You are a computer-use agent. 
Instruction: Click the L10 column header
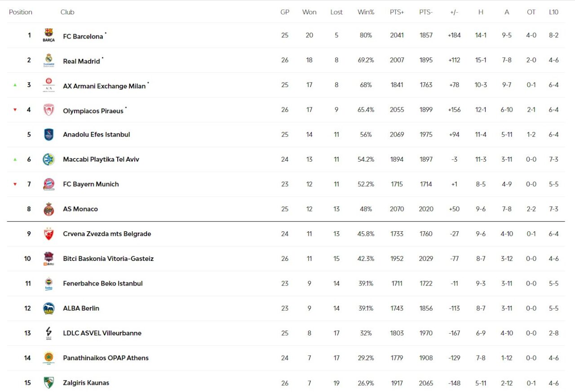tap(553, 12)
